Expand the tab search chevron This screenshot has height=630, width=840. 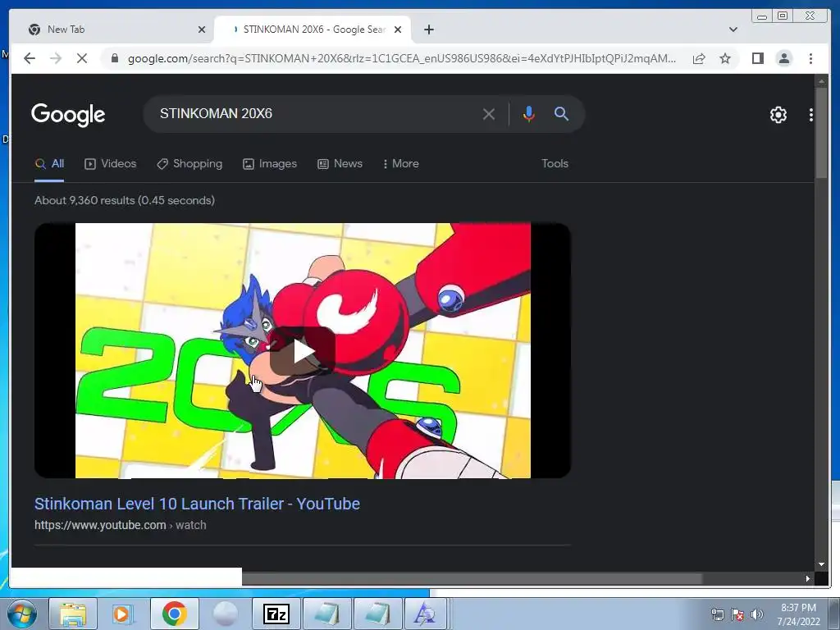733,30
